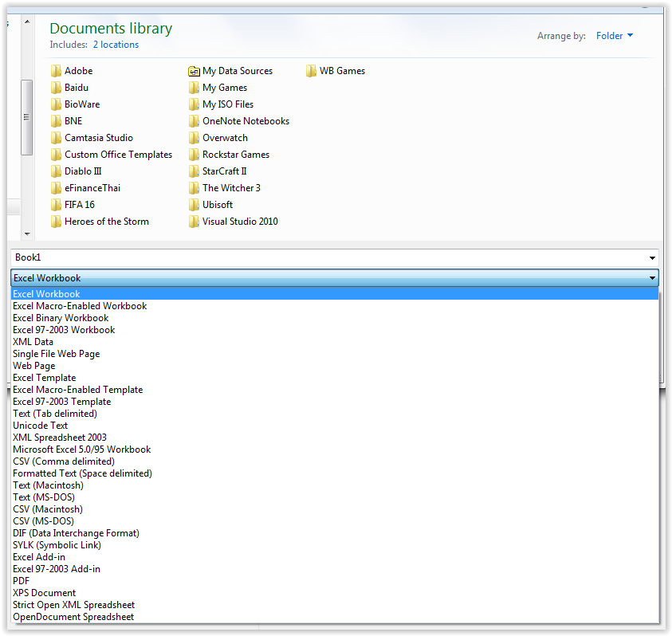This screenshot has height=636, width=672.
Task: Collapse the Save as type dropdown arrow
Action: coord(652,278)
